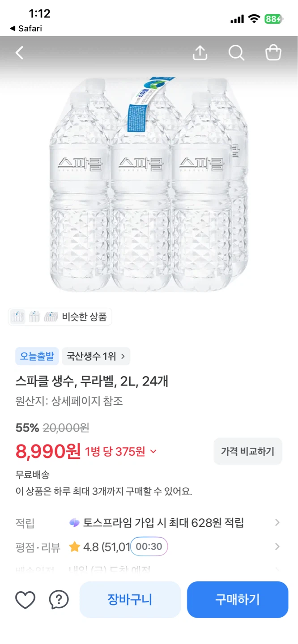Open the 국산생수 1위 ranking chevron
The image size is (298, 644).
123,356
